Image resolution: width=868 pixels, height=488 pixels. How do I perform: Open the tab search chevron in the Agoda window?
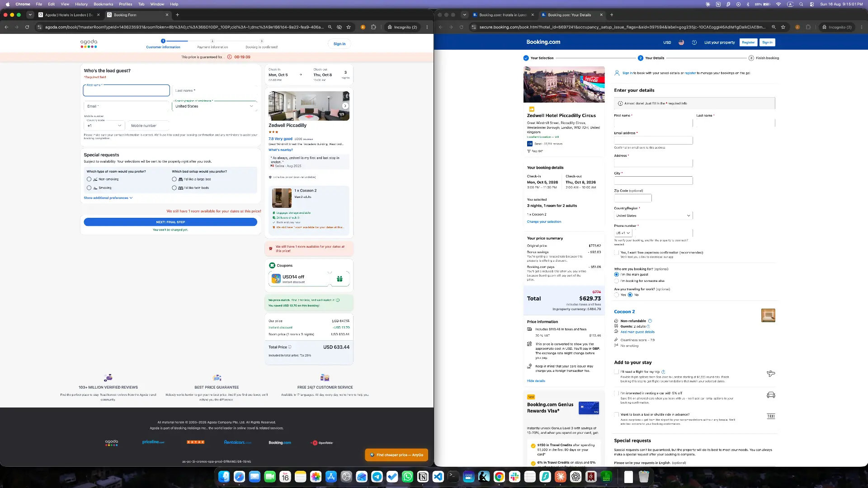click(30, 15)
